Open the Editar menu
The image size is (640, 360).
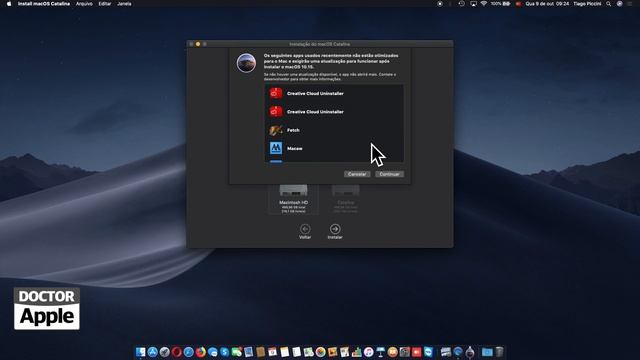pos(105,4)
